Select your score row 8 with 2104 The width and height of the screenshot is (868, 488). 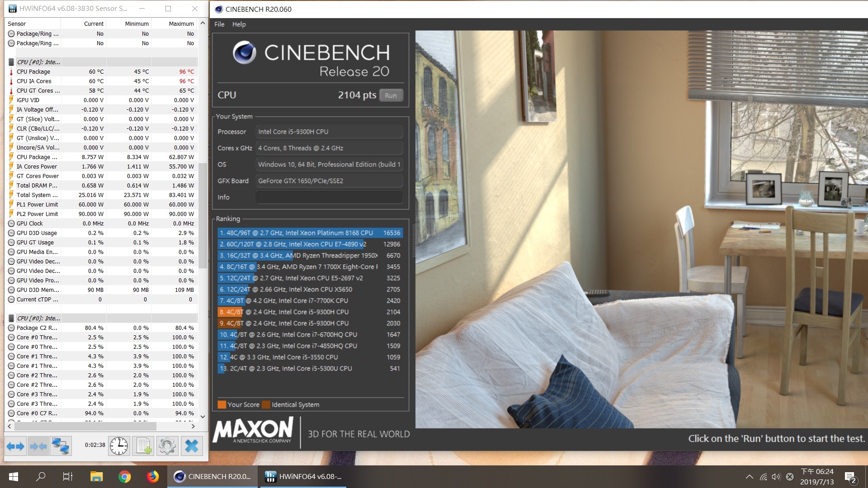[310, 312]
